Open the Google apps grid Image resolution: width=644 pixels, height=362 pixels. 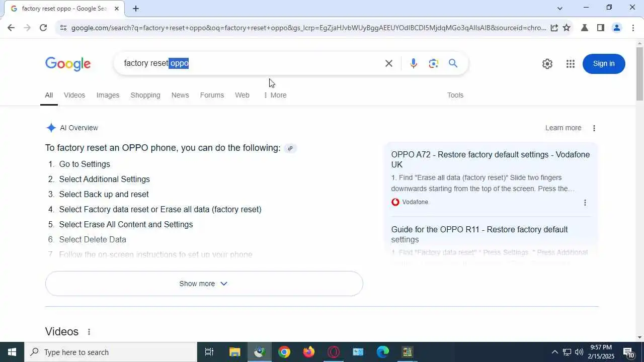pos(570,64)
